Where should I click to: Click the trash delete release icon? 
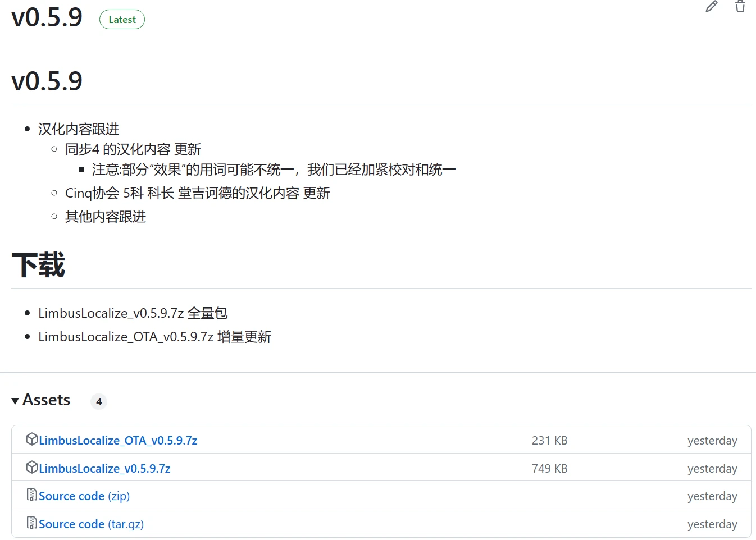coord(740,6)
